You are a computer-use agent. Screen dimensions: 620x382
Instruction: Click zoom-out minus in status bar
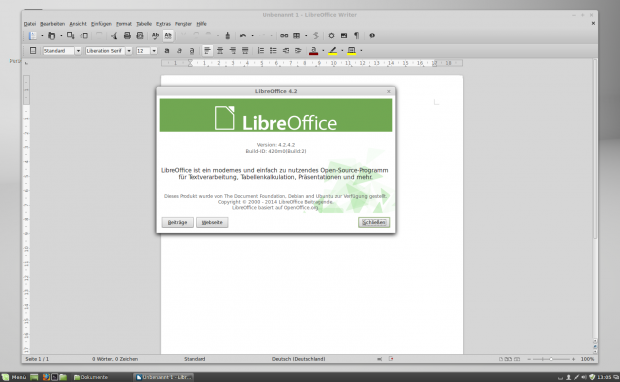(x=529, y=359)
